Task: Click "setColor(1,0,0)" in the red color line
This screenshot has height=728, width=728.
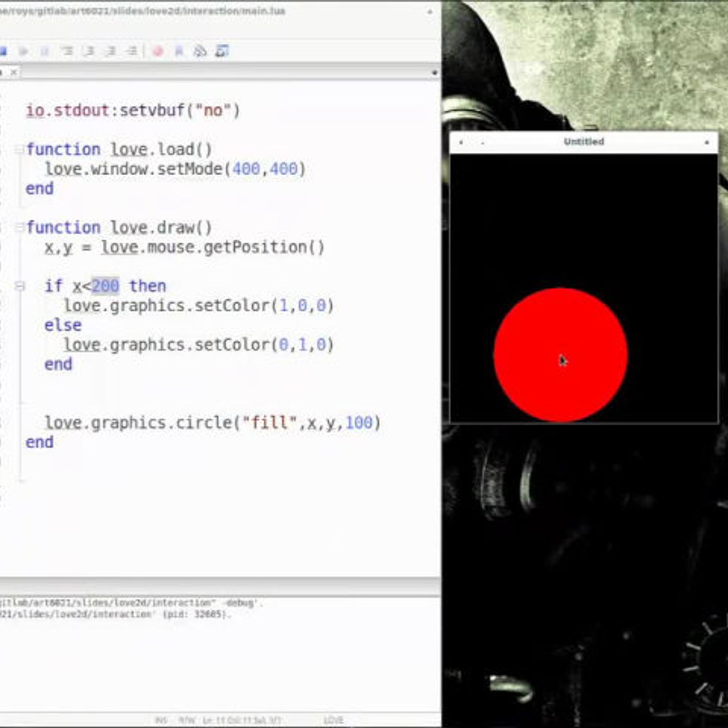Action: pyautogui.click(x=264, y=306)
